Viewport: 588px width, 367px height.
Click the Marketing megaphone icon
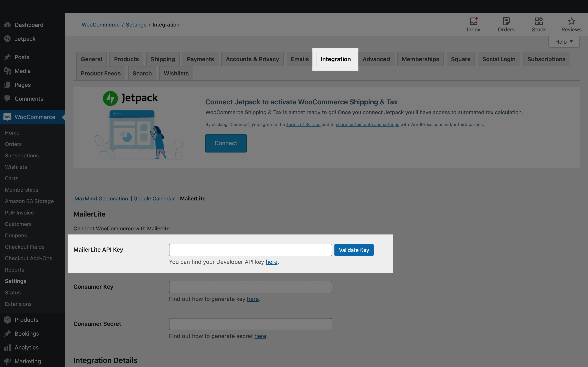click(7, 361)
